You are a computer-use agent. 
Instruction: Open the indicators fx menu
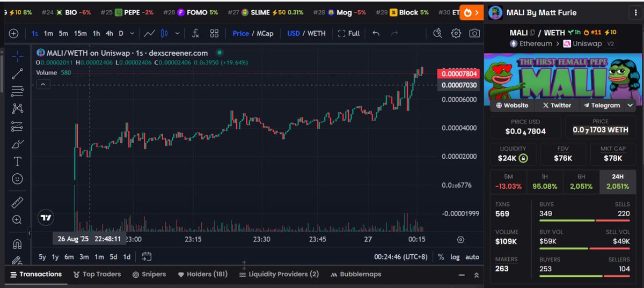point(196,33)
